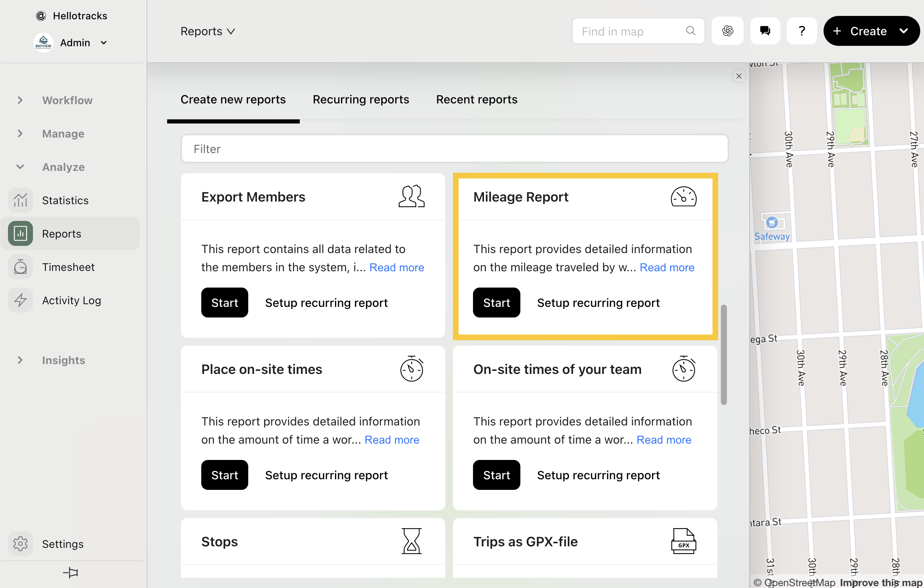The image size is (924, 588).
Task: Read more about Export Members
Action: click(x=396, y=267)
